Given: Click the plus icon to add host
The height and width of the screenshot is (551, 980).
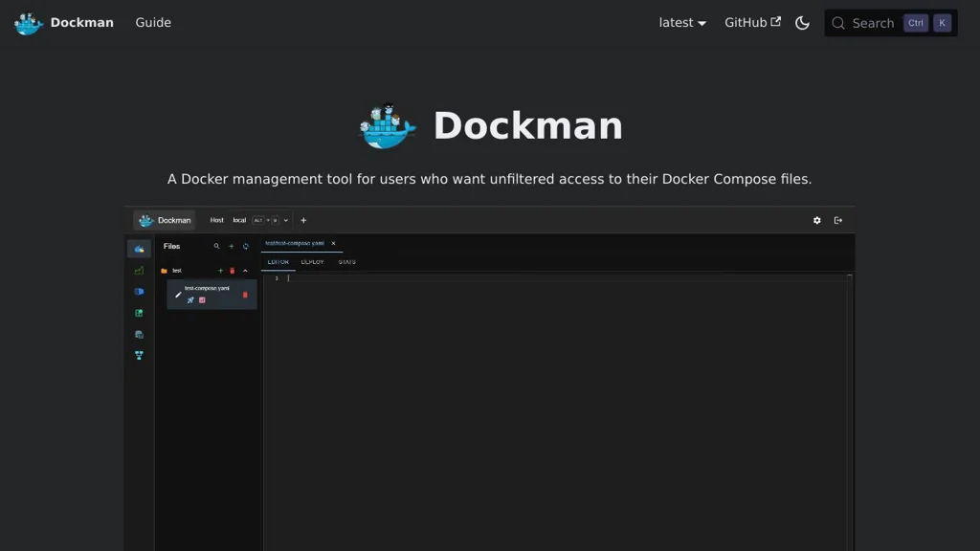Looking at the screenshot, I should [x=303, y=221].
